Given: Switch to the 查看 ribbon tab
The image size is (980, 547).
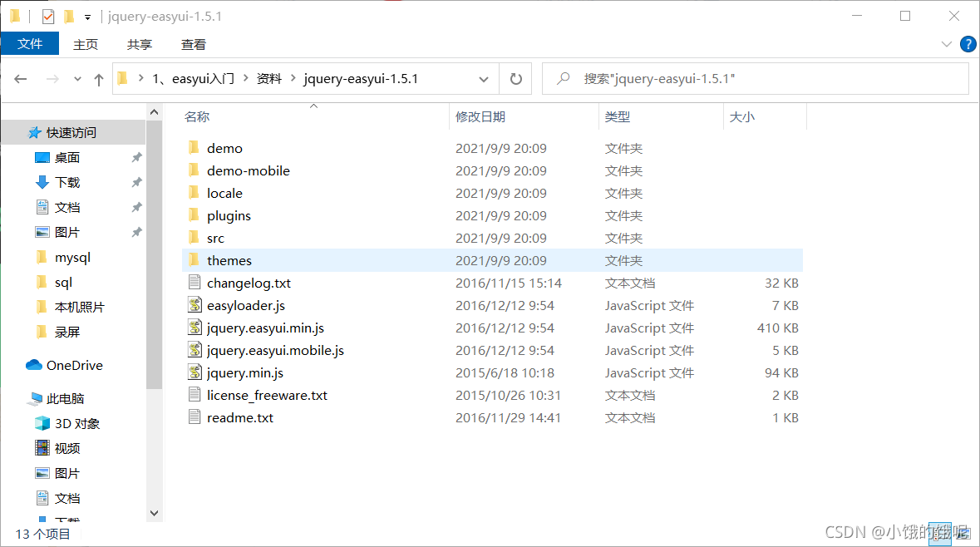Looking at the screenshot, I should click(x=193, y=44).
